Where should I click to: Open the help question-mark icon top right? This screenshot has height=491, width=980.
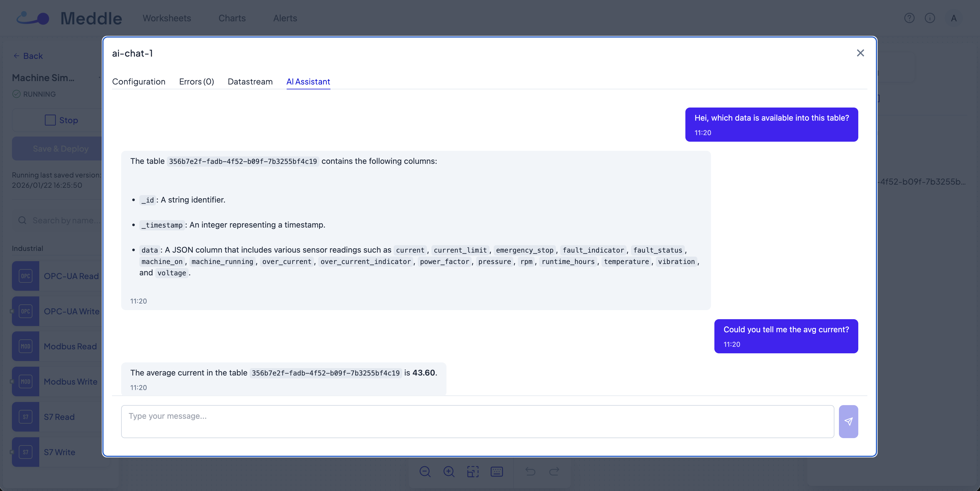pyautogui.click(x=909, y=18)
